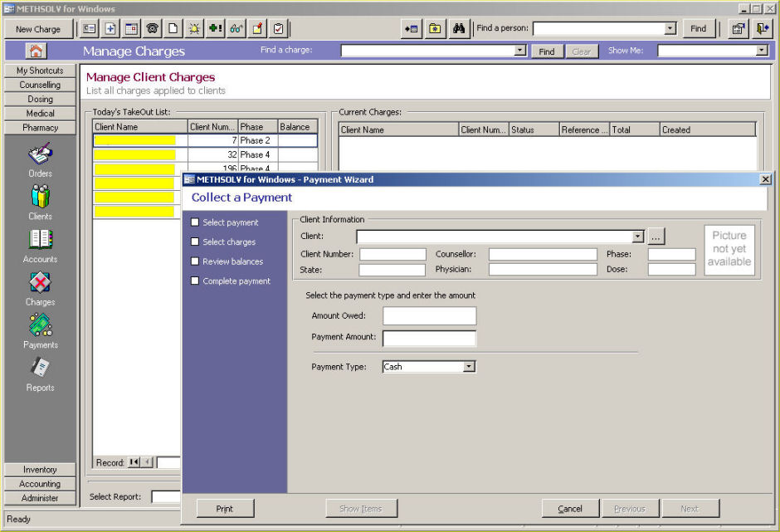
Task: Jump to first record in TakeOut list
Action: click(134, 462)
